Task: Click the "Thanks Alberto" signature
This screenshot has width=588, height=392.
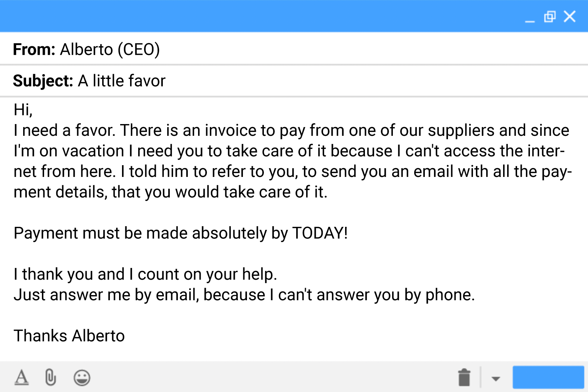Action: click(69, 336)
